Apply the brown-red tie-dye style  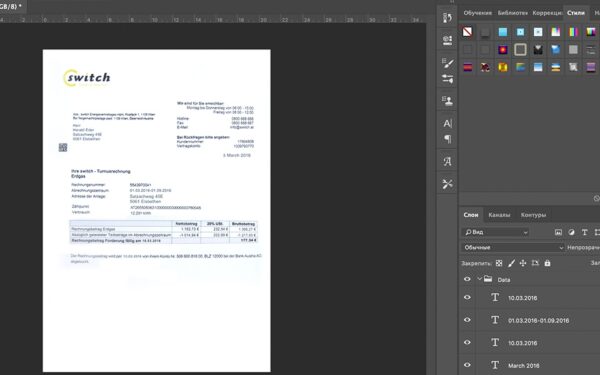[485, 67]
